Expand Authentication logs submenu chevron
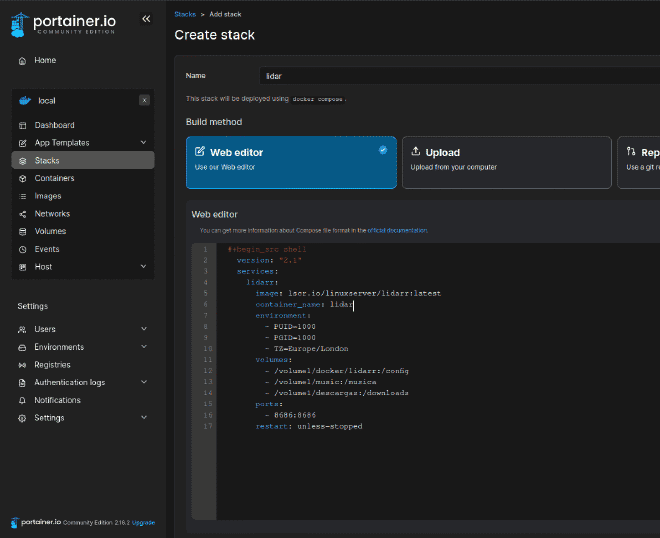660x538 pixels. pos(144,381)
